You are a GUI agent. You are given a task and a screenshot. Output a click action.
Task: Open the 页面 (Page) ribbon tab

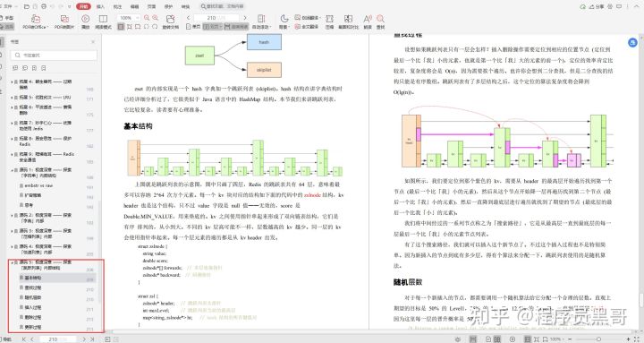tap(151, 6)
